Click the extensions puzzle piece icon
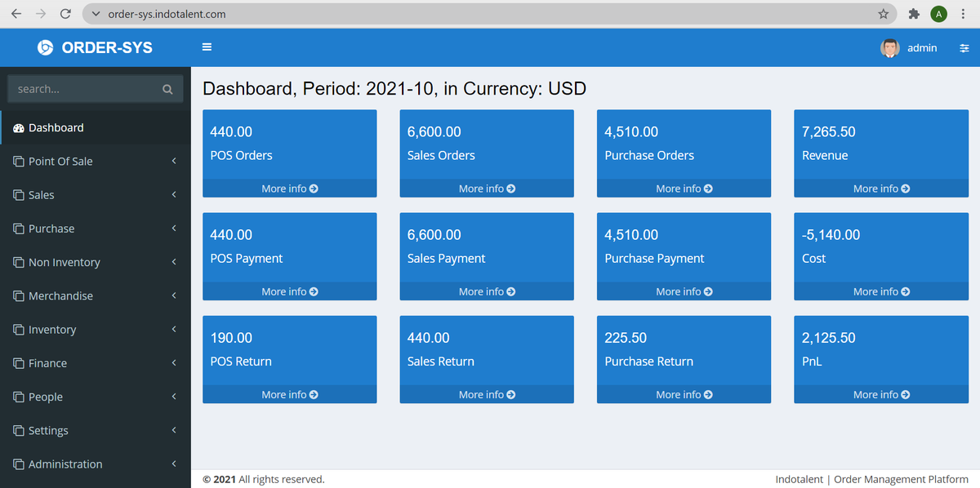 (x=913, y=14)
